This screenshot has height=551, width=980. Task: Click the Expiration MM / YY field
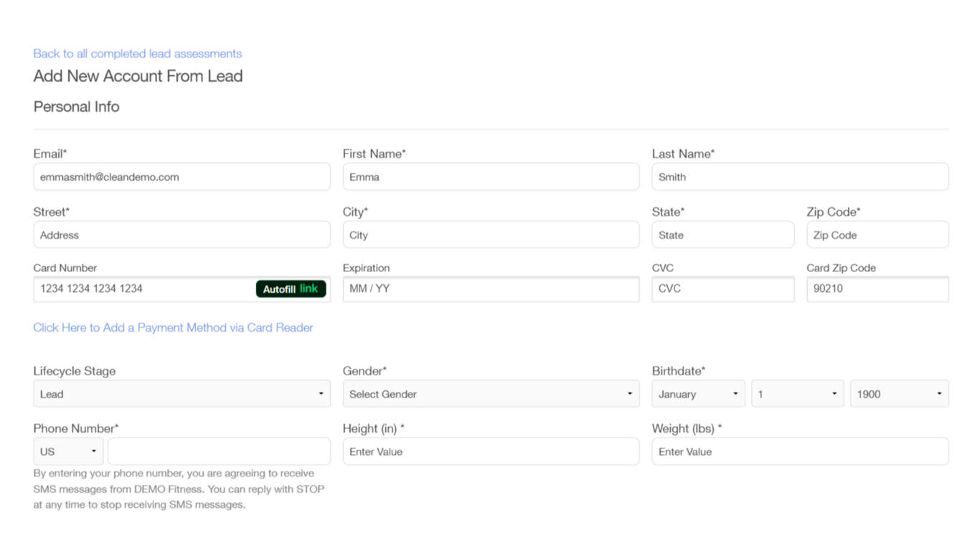(x=491, y=289)
